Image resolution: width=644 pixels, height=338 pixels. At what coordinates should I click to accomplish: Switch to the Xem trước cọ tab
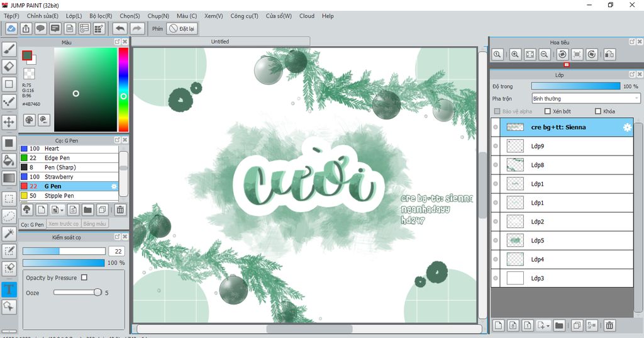pos(64,224)
